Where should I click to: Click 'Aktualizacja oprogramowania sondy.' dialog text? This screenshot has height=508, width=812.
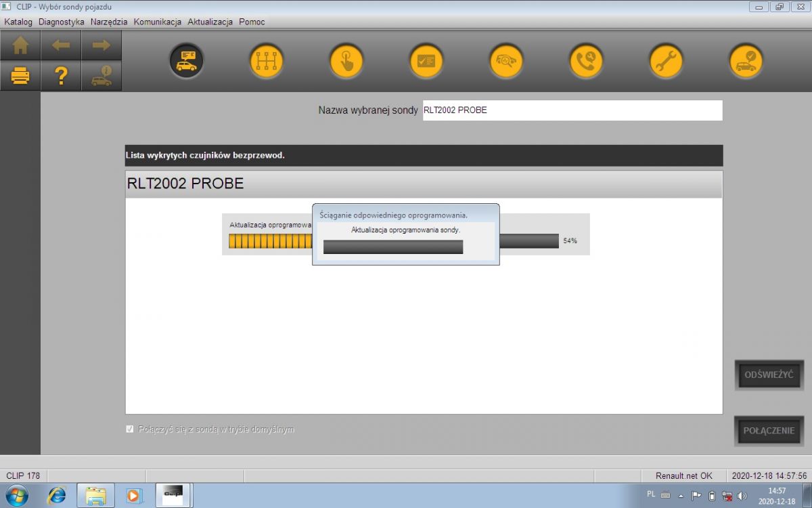point(406,230)
